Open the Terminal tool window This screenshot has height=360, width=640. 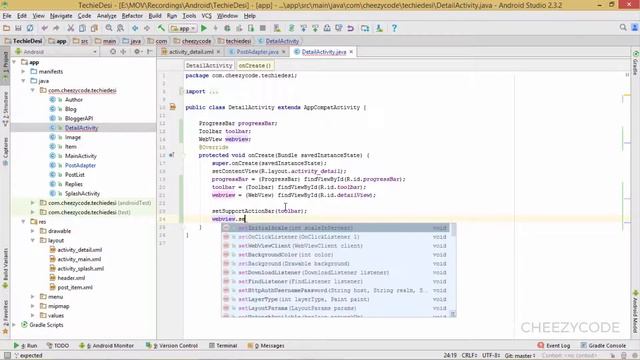[x=223, y=346]
